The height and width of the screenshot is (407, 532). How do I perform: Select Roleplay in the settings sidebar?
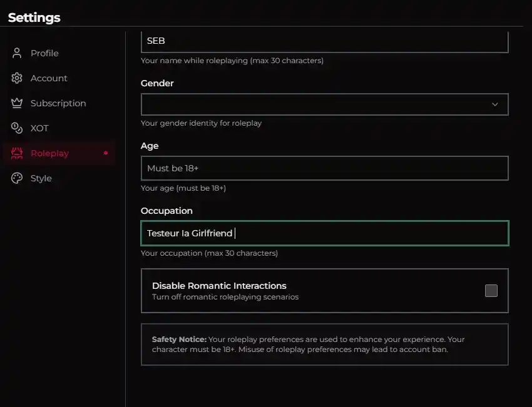click(49, 153)
